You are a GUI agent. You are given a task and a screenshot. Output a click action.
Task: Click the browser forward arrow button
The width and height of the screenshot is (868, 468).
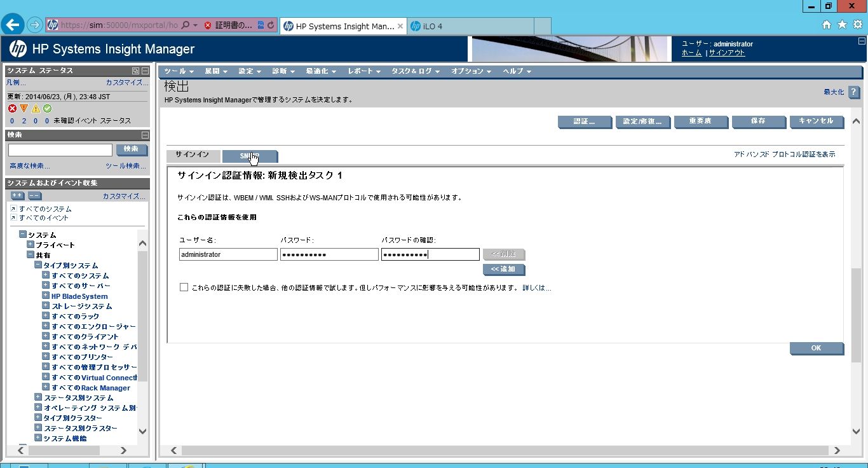point(34,25)
